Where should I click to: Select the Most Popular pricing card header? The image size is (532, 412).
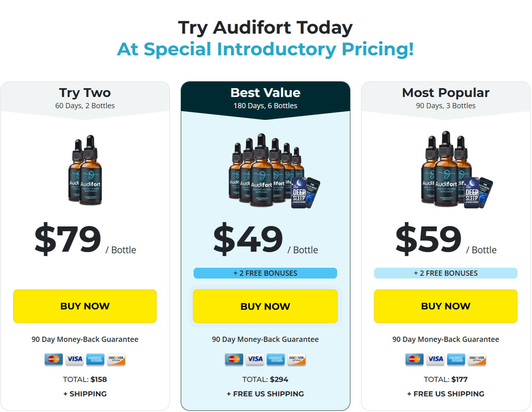coord(445,96)
